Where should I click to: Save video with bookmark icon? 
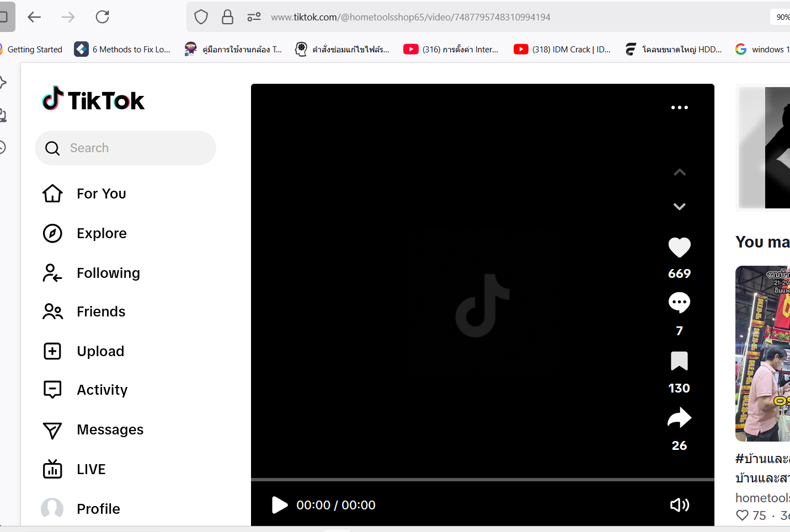[679, 361]
